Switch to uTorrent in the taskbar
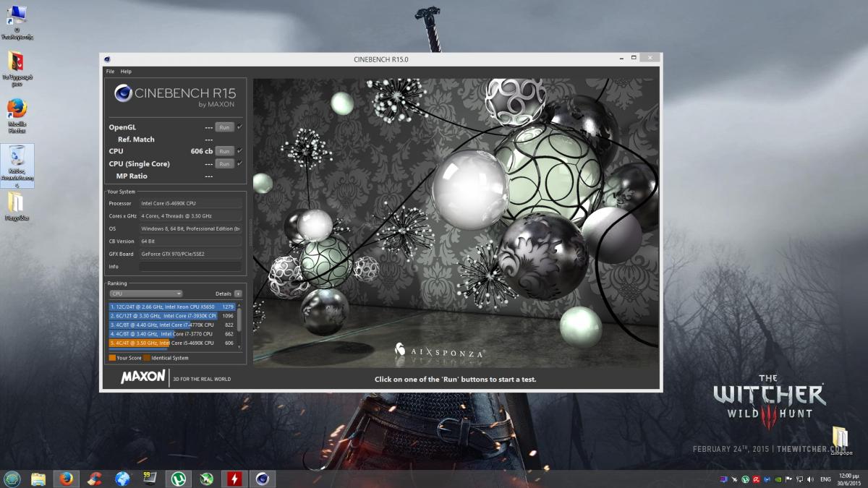 (x=178, y=479)
